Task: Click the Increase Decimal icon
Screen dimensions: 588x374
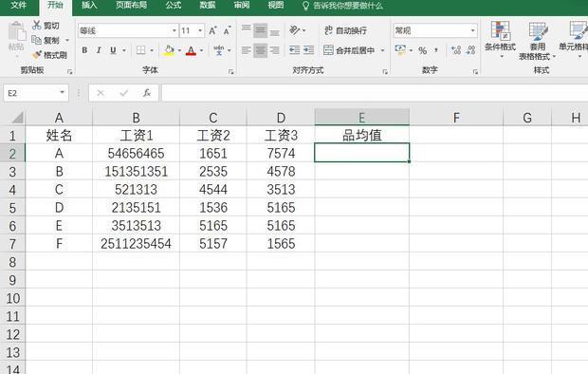Action: click(x=456, y=50)
